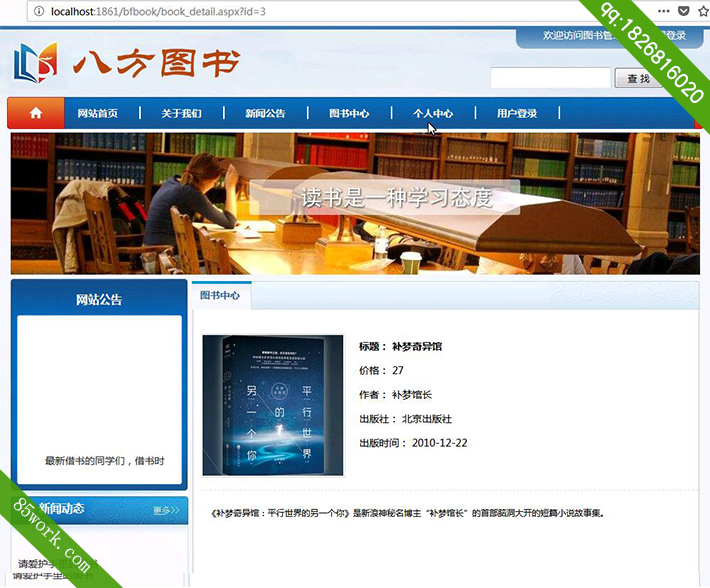Click the 查找 search button
Screen dimensions: 710x588
point(639,78)
